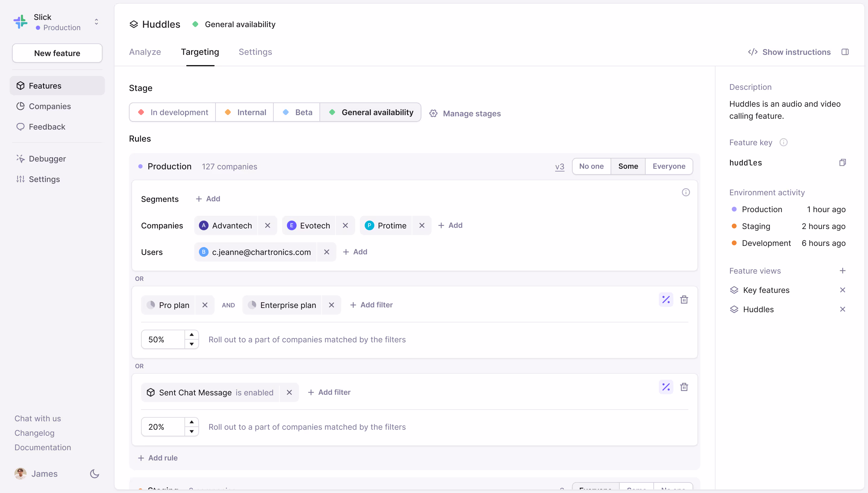Select the In development stage
Image resolution: width=868 pixels, height=493 pixels.
173,112
